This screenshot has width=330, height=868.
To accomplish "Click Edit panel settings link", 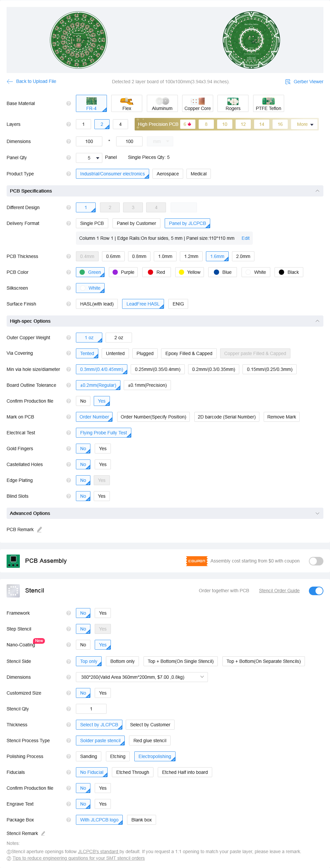I will click(x=246, y=238).
